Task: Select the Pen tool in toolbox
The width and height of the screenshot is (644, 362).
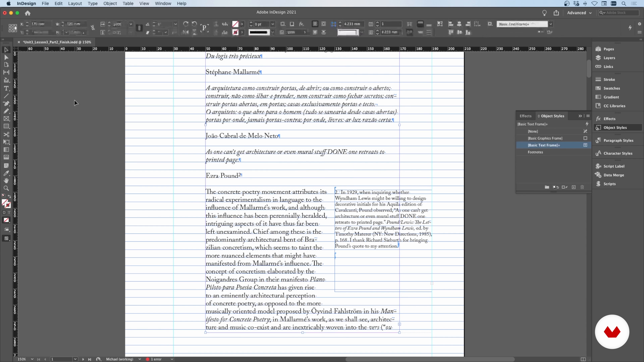Action: 6,103
